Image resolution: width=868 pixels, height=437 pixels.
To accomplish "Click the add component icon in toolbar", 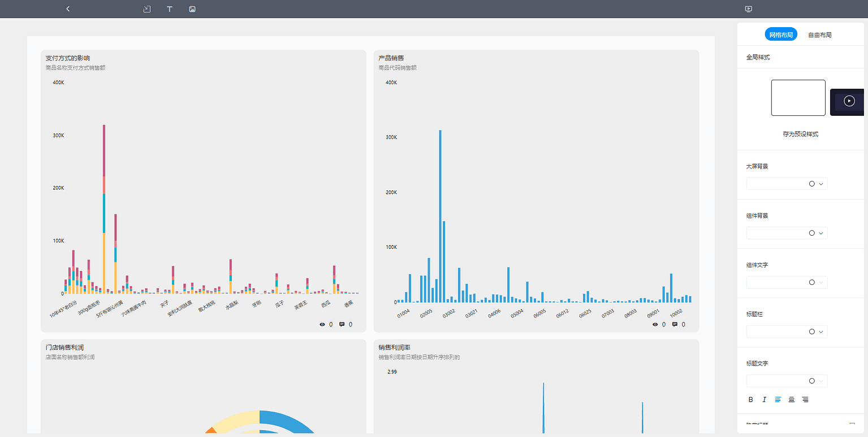I will pos(147,9).
